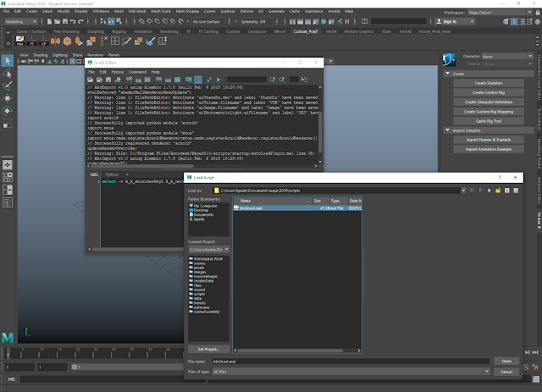The height and width of the screenshot is (392, 542).
Task: Open the Character None dropdown
Action: 507,57
